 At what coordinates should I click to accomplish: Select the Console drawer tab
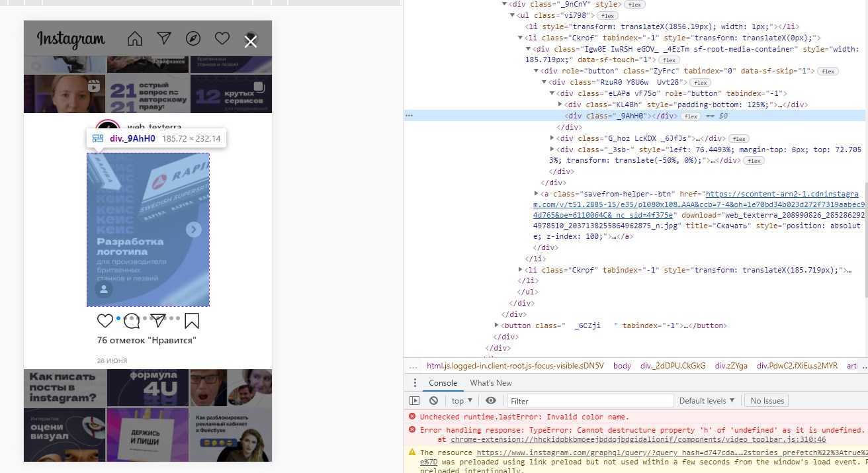click(443, 383)
